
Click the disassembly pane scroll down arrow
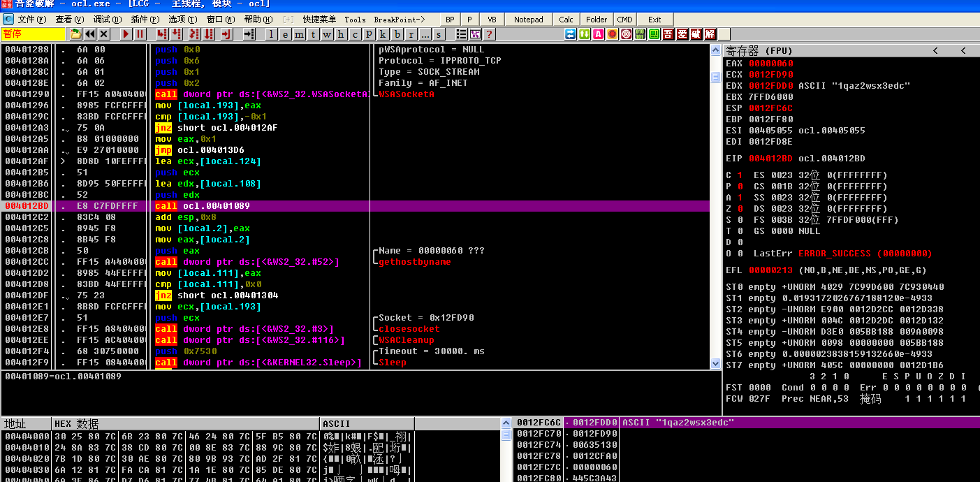715,363
